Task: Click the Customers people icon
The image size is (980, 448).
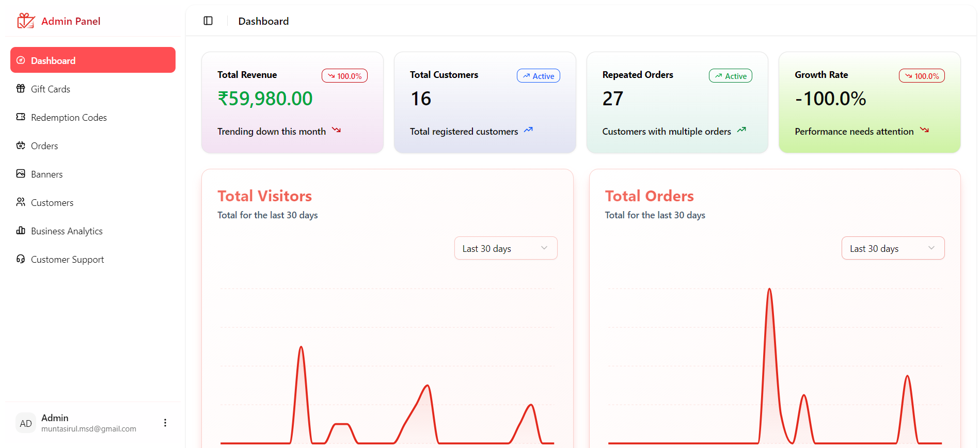Action: click(x=21, y=202)
